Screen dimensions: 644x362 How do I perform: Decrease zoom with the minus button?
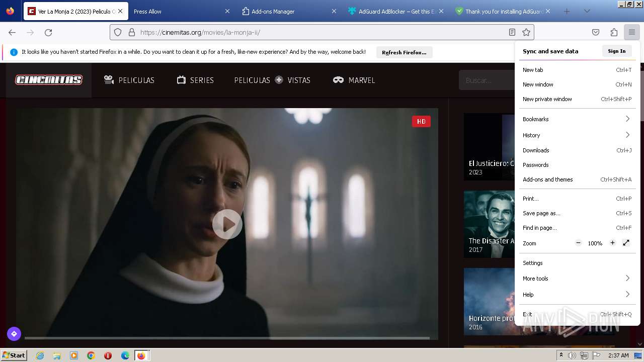(579, 243)
